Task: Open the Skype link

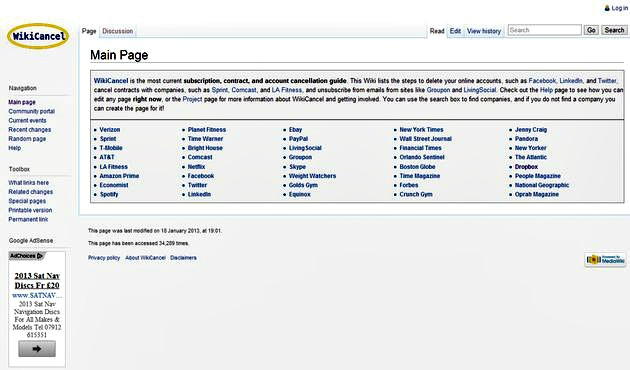Action: tap(297, 167)
